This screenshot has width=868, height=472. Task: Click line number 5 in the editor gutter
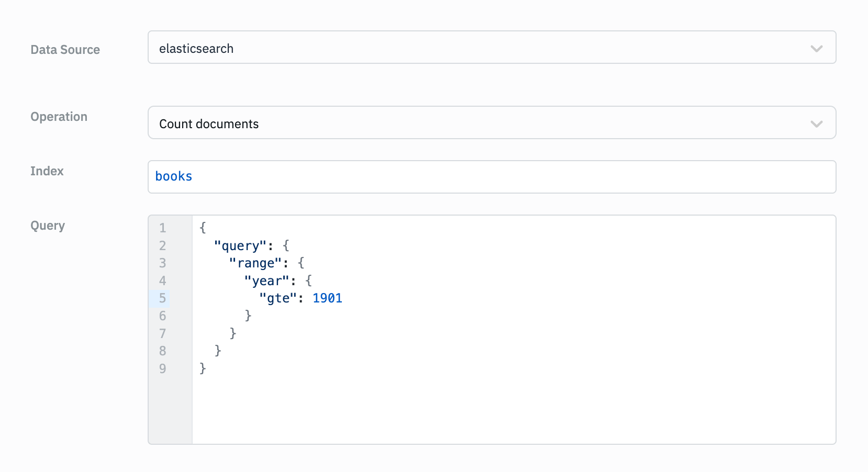[162, 298]
